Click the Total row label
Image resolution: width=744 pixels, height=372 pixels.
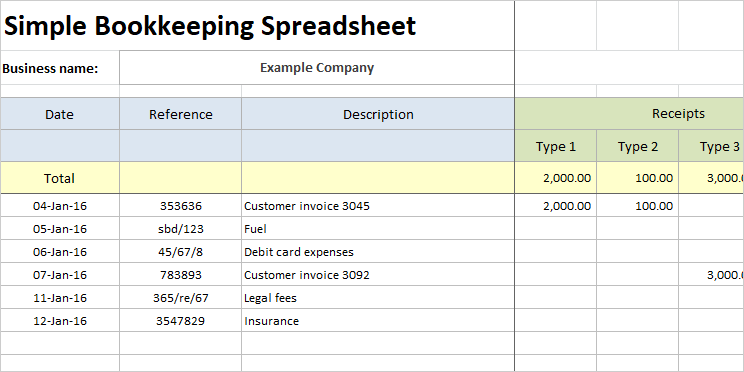point(60,178)
